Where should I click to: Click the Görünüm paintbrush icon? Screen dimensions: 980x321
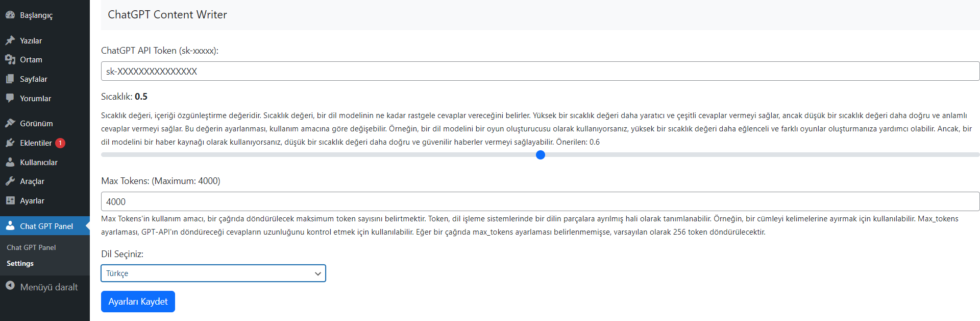(10, 123)
